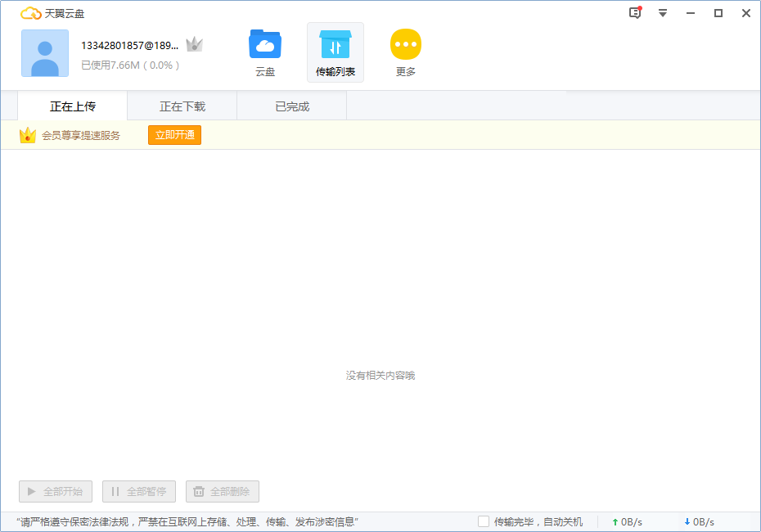This screenshot has width=761, height=532.
Task: Click the VIP crown icon beside the username
Action: point(194,45)
